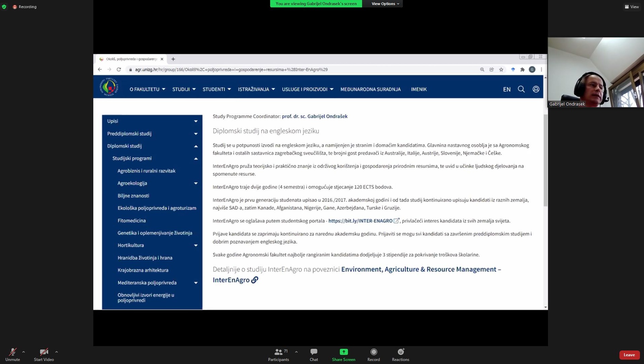Screen dimensions: 644x364
Task: Go forward in the browser
Action: click(109, 69)
